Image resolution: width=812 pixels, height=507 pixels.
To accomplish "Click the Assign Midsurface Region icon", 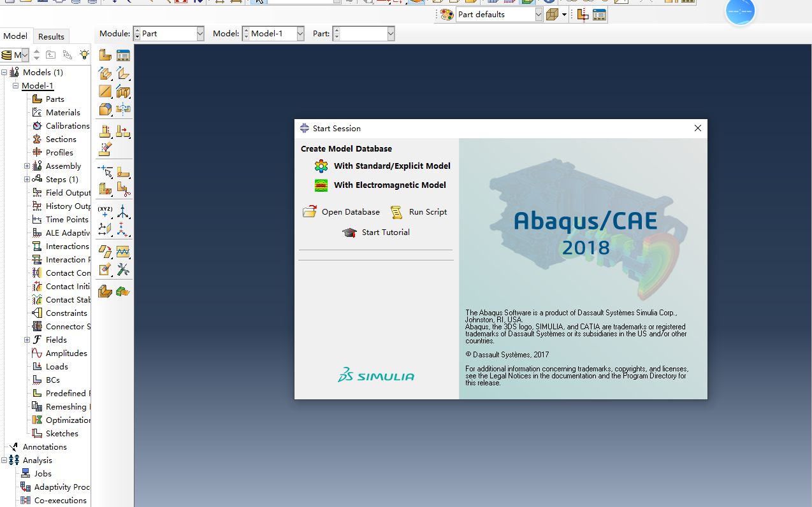I will coord(105,292).
